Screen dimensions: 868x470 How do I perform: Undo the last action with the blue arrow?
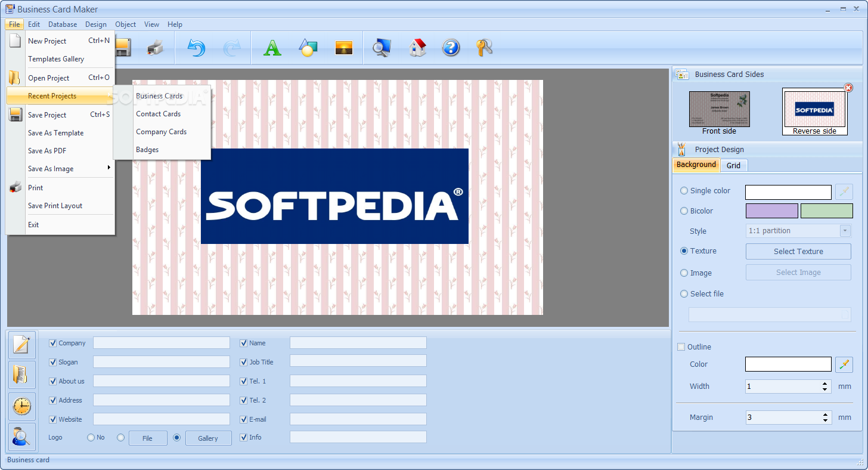(x=196, y=48)
